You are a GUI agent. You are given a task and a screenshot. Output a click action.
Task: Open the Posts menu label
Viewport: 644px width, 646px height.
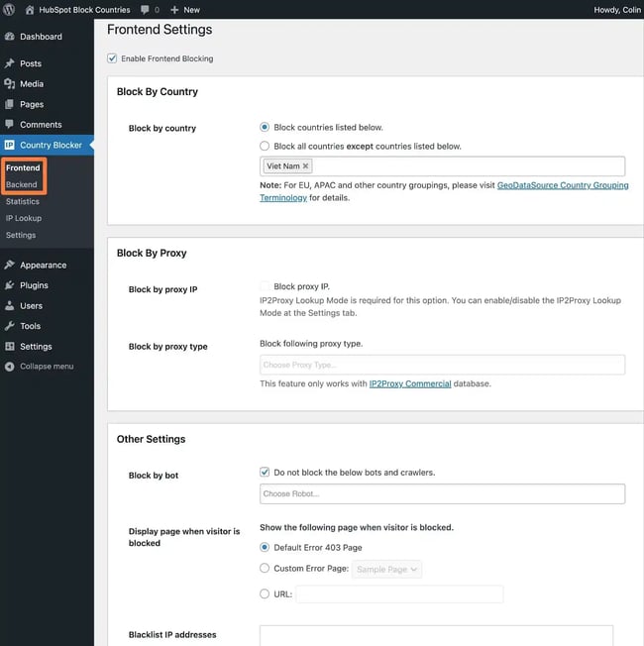31,63
